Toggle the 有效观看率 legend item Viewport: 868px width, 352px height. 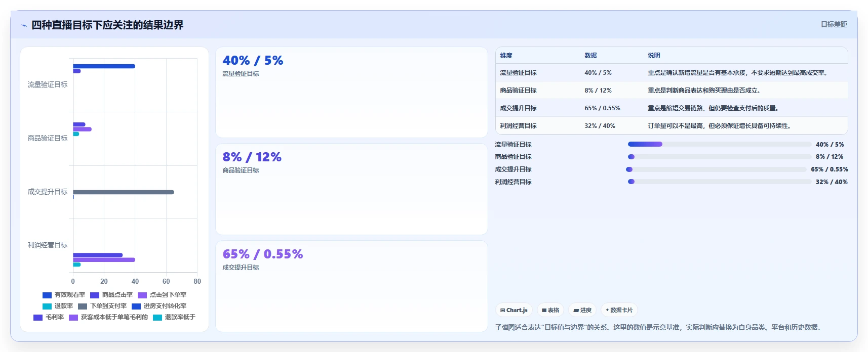64,295
